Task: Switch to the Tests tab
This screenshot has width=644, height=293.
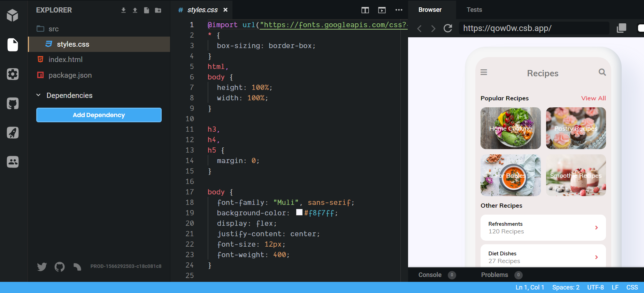Action: point(474,10)
